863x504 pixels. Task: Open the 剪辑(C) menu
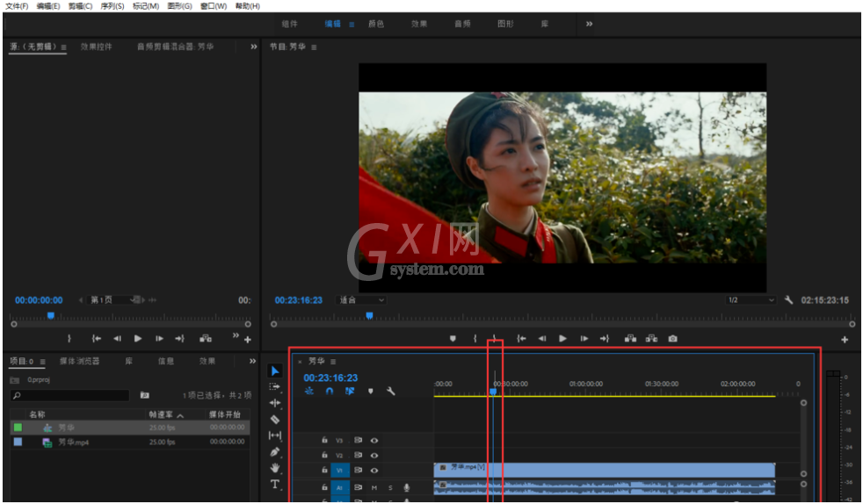pyautogui.click(x=80, y=6)
